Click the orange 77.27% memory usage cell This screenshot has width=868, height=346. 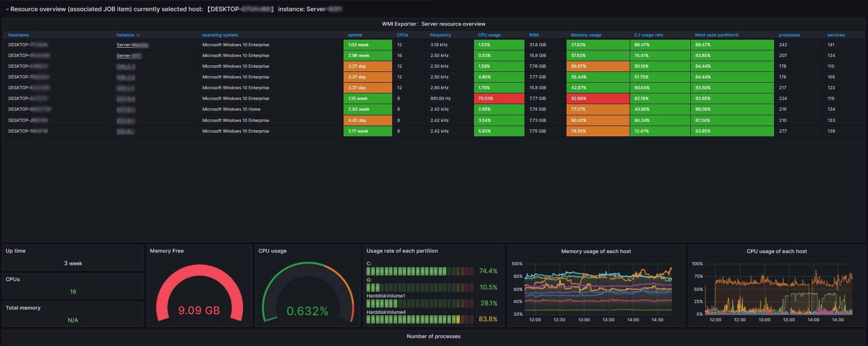click(x=598, y=109)
